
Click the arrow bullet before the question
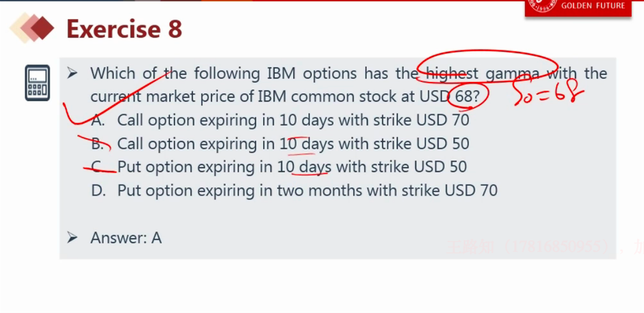pos(72,74)
